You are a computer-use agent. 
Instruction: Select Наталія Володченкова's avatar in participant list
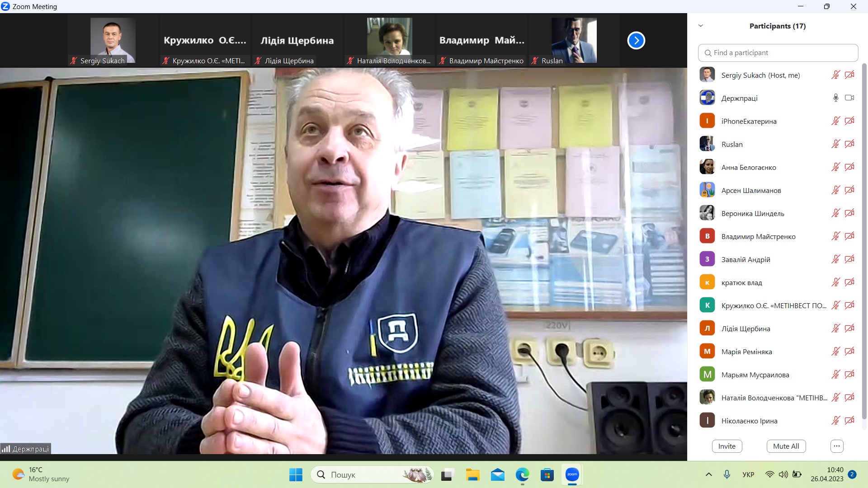click(707, 398)
